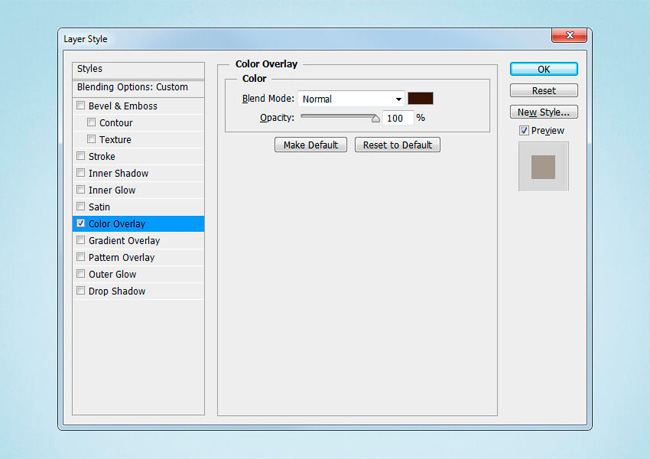Click Reset to Default button
The width and height of the screenshot is (650, 459).
[398, 145]
